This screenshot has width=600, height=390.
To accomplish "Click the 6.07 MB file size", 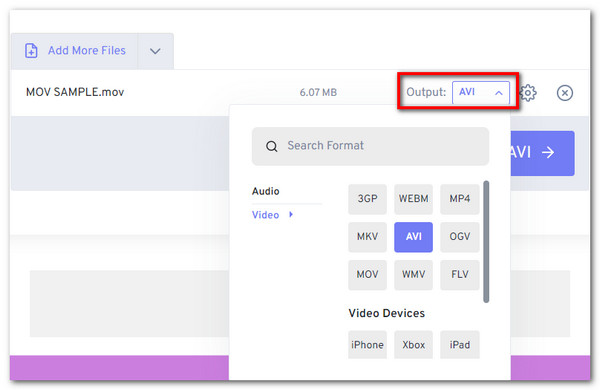I will click(x=318, y=92).
